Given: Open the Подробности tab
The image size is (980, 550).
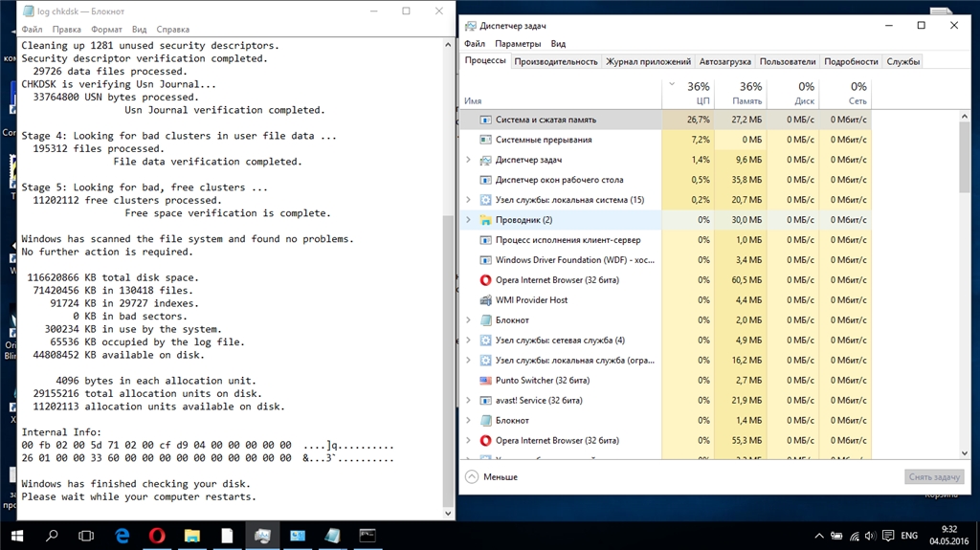Looking at the screenshot, I should pyautogui.click(x=851, y=61).
